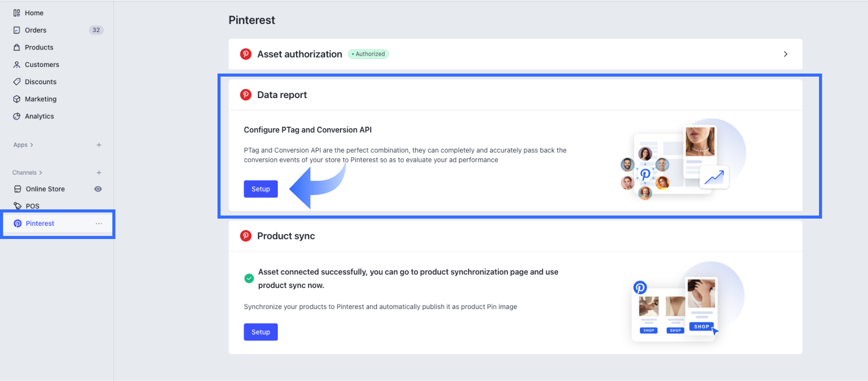Select POS channel

click(33, 206)
